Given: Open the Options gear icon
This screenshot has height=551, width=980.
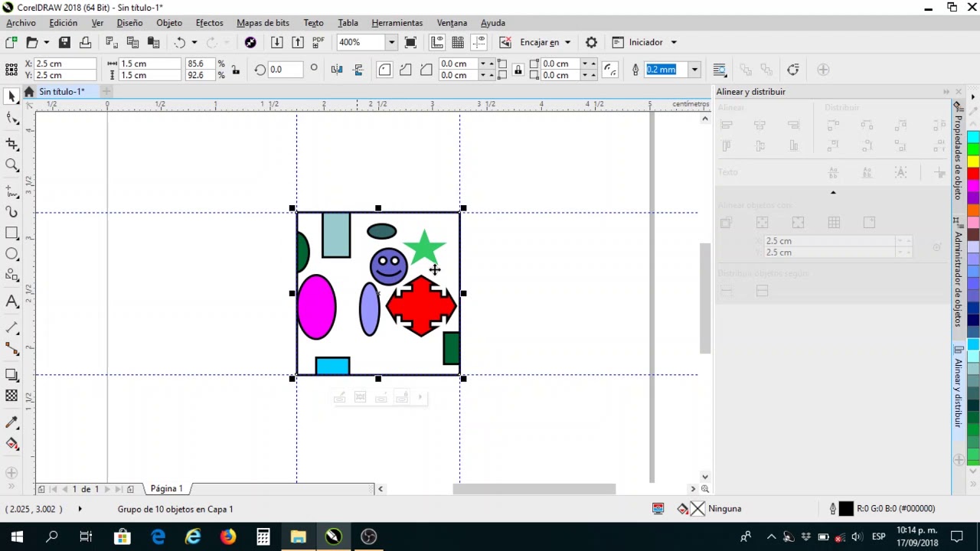Looking at the screenshot, I should click(591, 42).
